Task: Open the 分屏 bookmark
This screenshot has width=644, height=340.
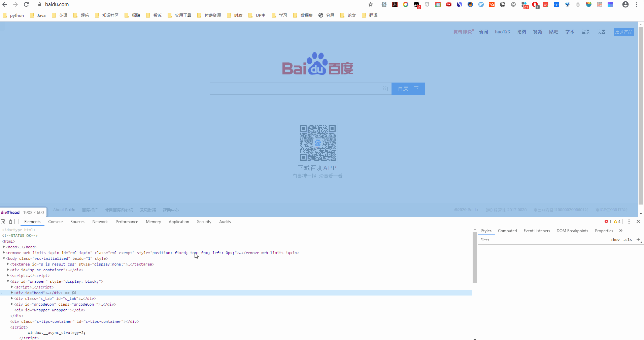Action: pyautogui.click(x=327, y=15)
